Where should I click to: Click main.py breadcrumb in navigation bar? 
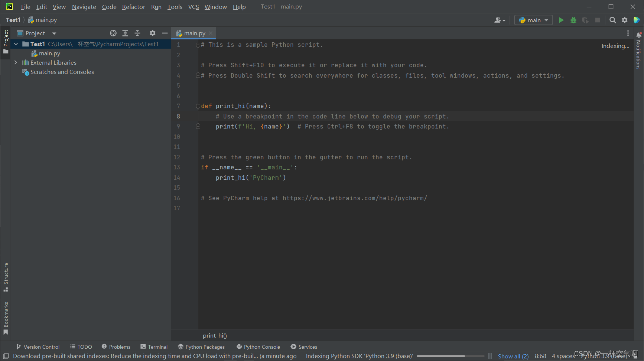[x=42, y=20]
